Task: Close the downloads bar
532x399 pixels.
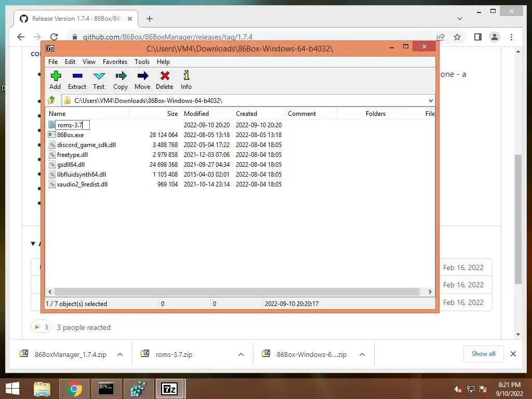Action: [513, 354]
